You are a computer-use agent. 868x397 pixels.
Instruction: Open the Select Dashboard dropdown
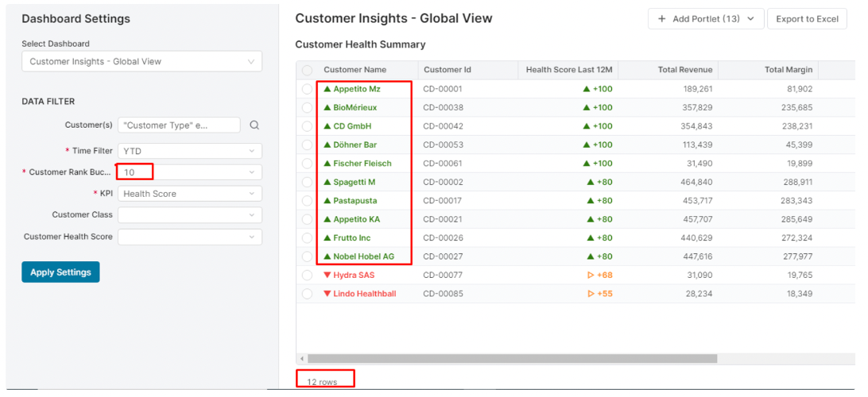click(x=141, y=61)
